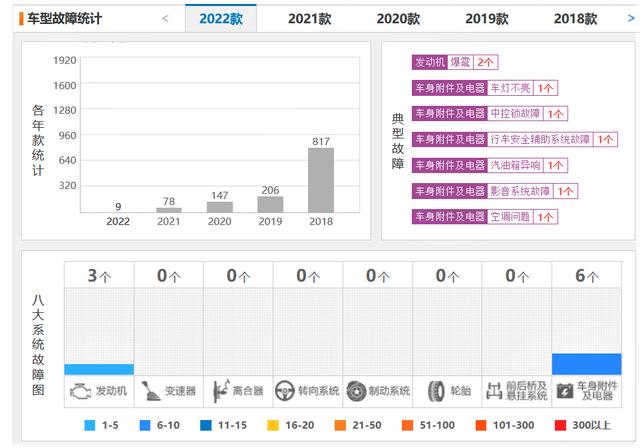Click the 6个 count above 车身附件及电器
640x448 pixels.
pos(587,276)
